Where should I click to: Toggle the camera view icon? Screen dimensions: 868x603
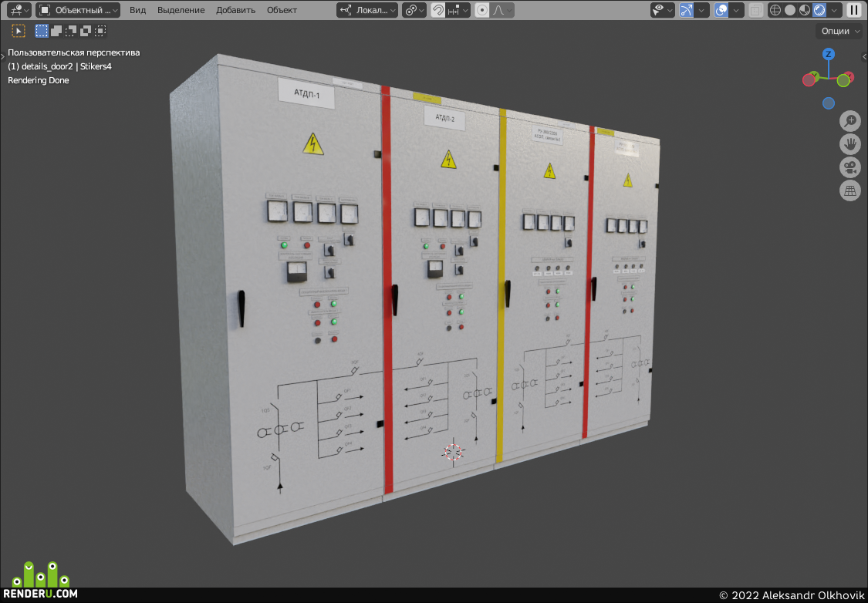click(849, 167)
